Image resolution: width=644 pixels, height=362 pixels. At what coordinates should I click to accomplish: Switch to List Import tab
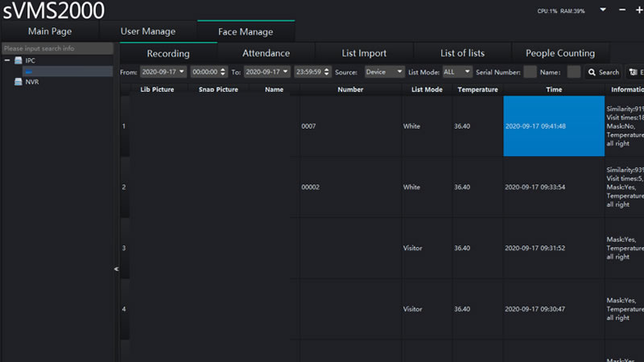pyautogui.click(x=364, y=53)
